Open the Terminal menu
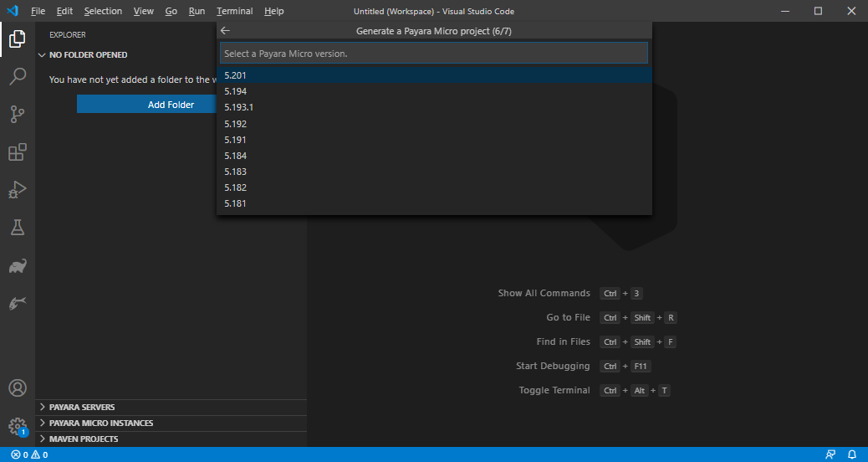 (x=234, y=11)
